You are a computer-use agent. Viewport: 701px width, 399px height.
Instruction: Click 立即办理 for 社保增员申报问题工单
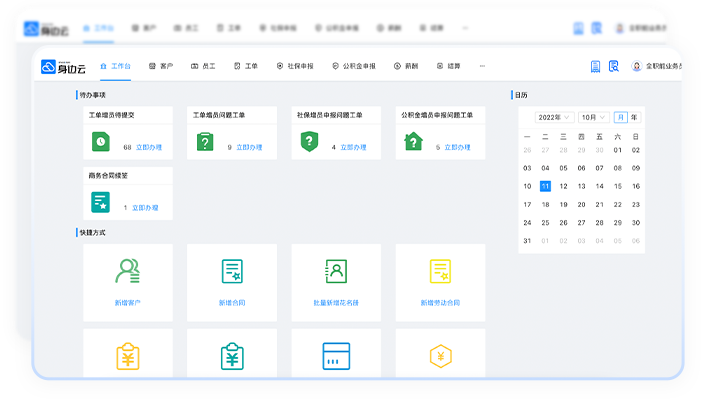pos(353,147)
